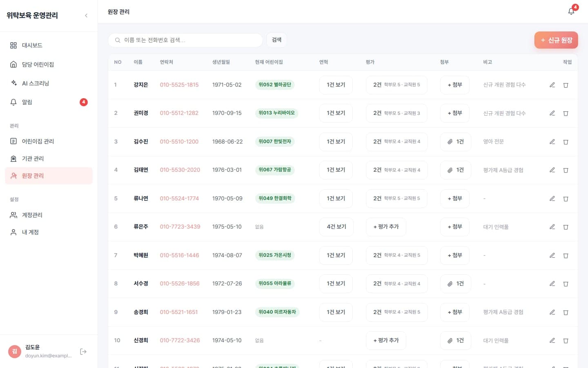Open 서수경's paperclip attachment button
Screen dimensions: 588x368
pos(455,284)
